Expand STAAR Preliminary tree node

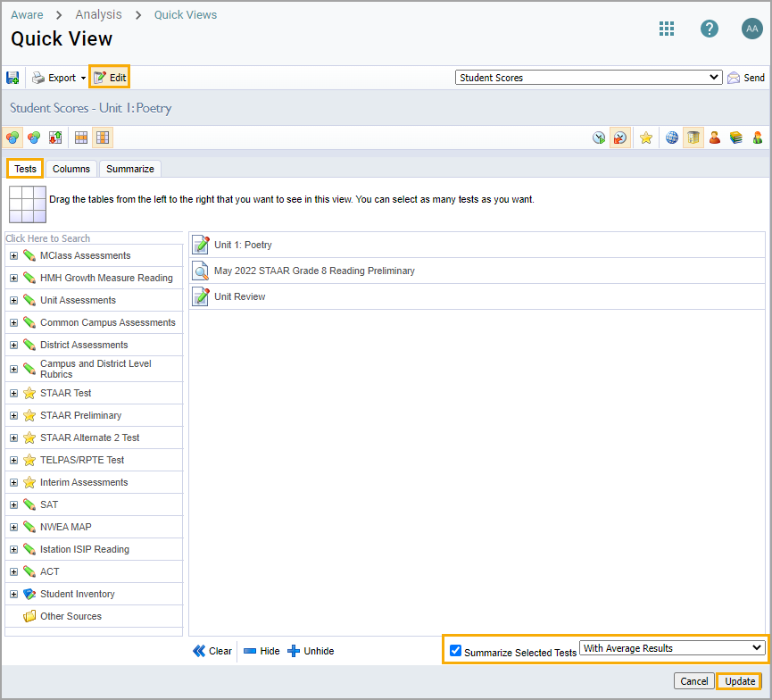coord(13,415)
